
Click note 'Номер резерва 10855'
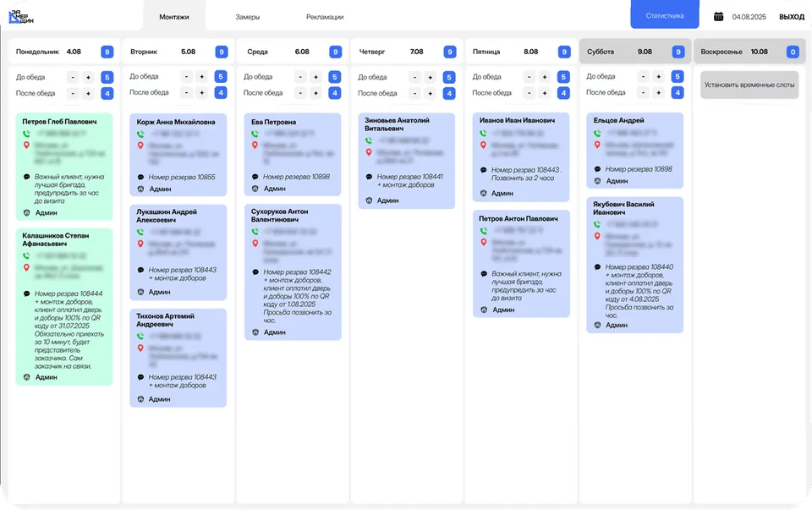(x=182, y=177)
